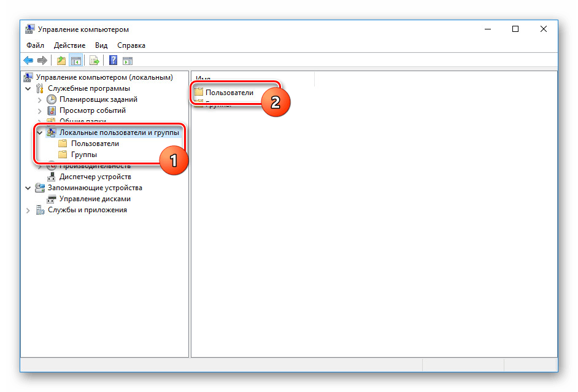Toggle the Show/Hide action pane button

pos(128,60)
